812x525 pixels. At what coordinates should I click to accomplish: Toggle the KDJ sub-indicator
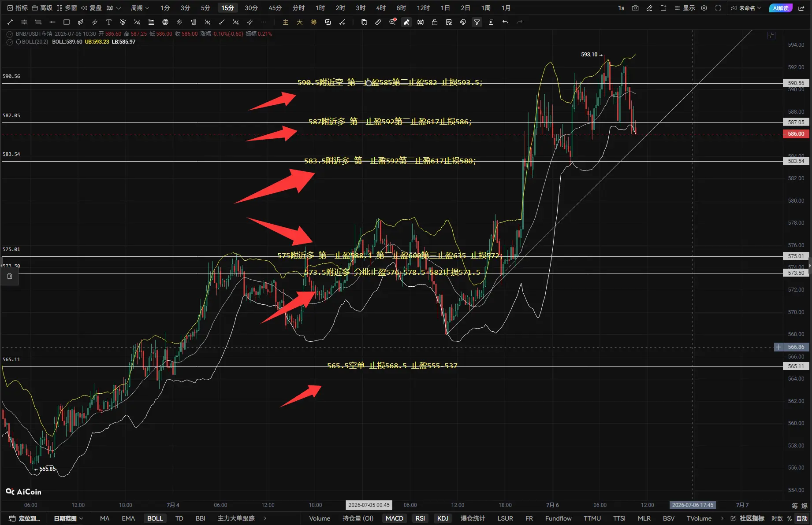tap(443, 518)
